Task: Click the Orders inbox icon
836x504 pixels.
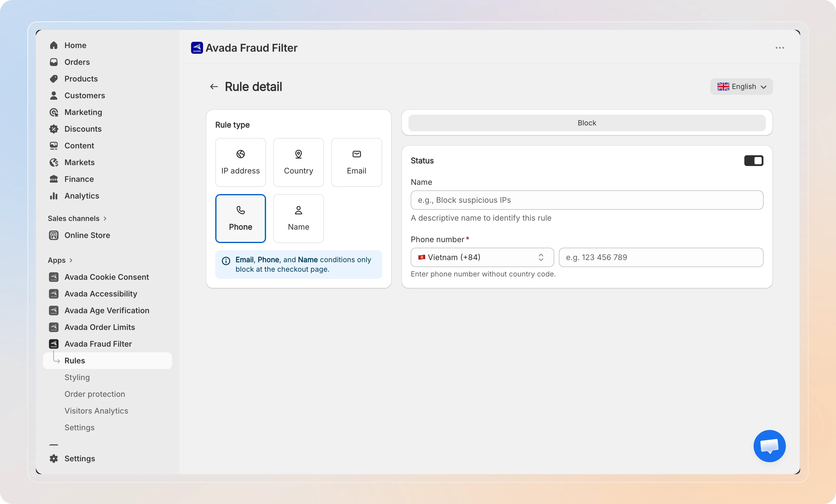Action: tap(54, 62)
